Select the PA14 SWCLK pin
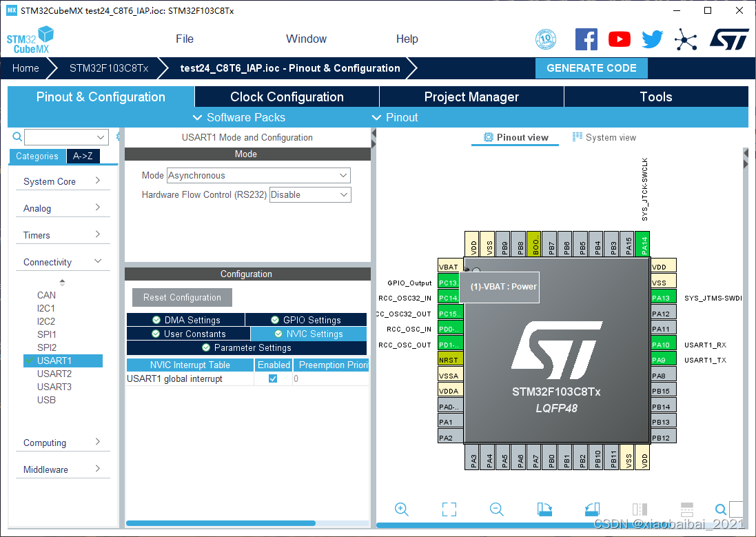The image size is (756, 537). tap(643, 244)
